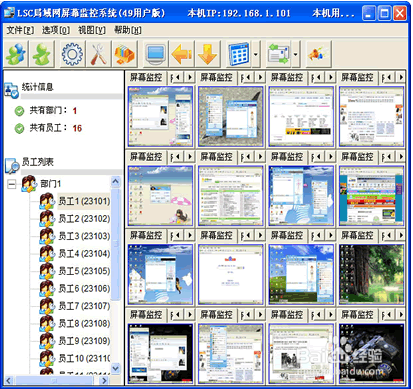Viewport: 413px width, 389px height.
Task: Click the two-users icon in the toolbar
Action: pos(16,54)
